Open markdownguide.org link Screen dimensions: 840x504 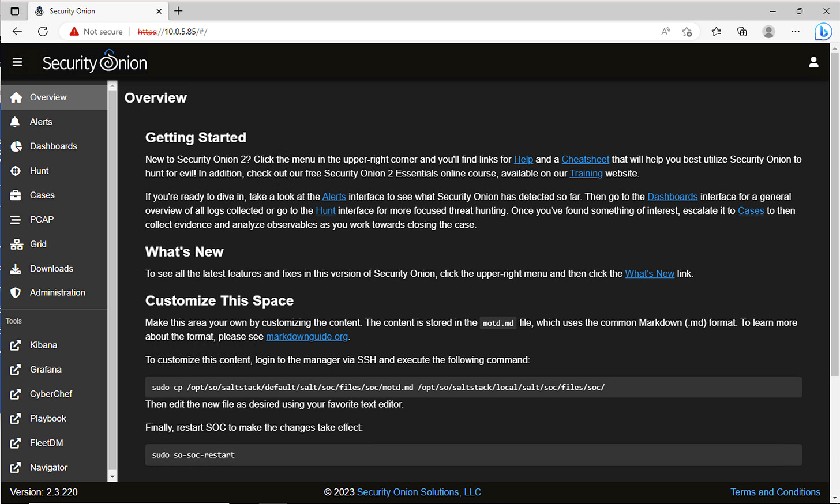(307, 337)
